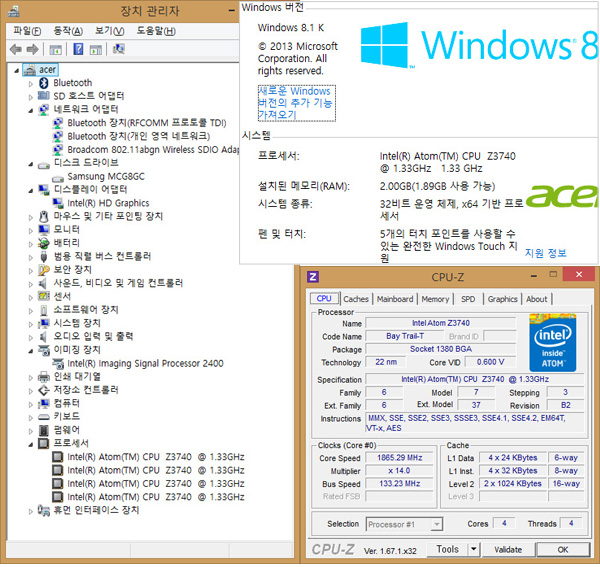Select the Bluetooth 장치(RFCOMM 프로토콜 TDI) entry
Image resolution: width=600 pixels, height=567 pixels.
point(147,123)
